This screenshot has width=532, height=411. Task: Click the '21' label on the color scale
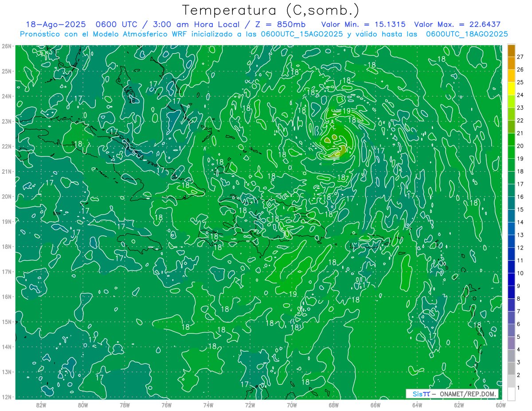coord(520,133)
